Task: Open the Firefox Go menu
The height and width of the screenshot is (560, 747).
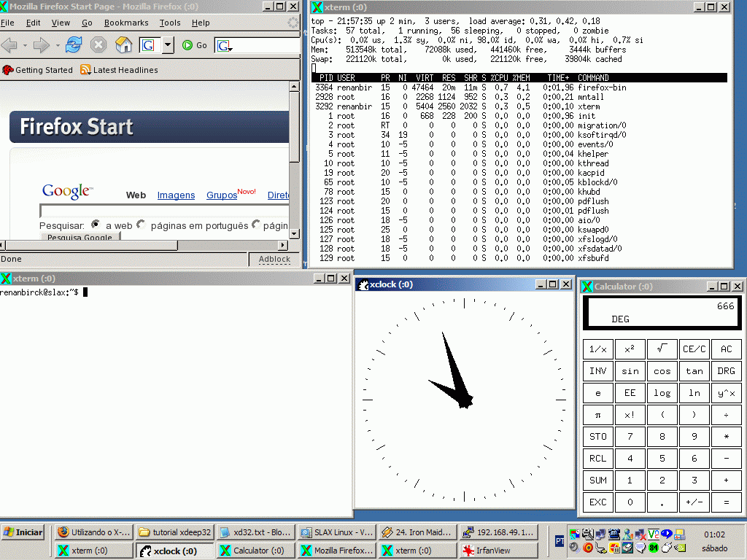Action: tap(87, 23)
